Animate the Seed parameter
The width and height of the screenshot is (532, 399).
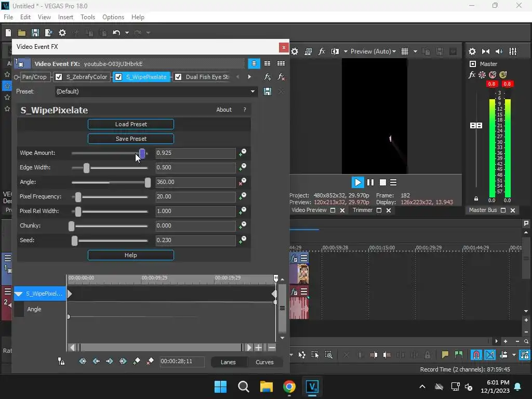(x=242, y=240)
